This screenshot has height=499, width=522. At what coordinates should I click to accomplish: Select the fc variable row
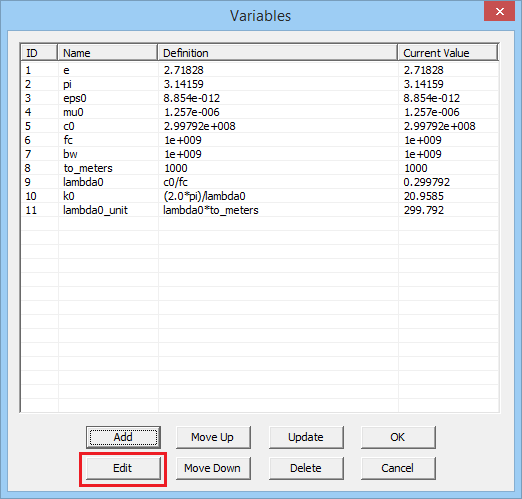coord(260,140)
